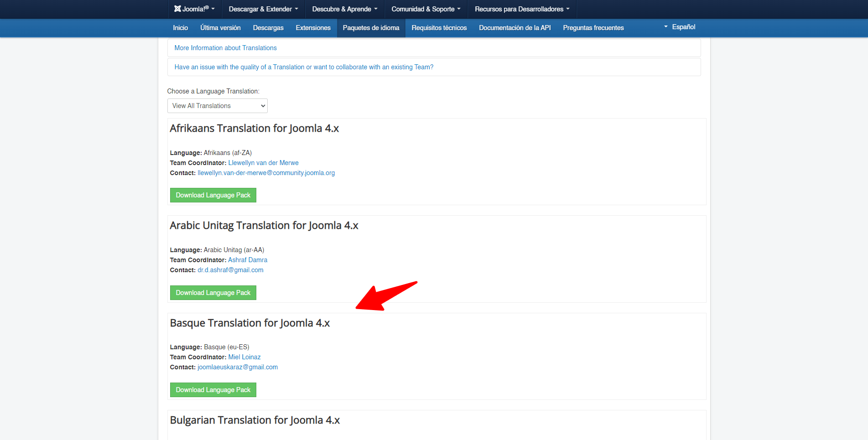
Task: Open Miel Loinaz coordinator link
Action: [244, 357]
